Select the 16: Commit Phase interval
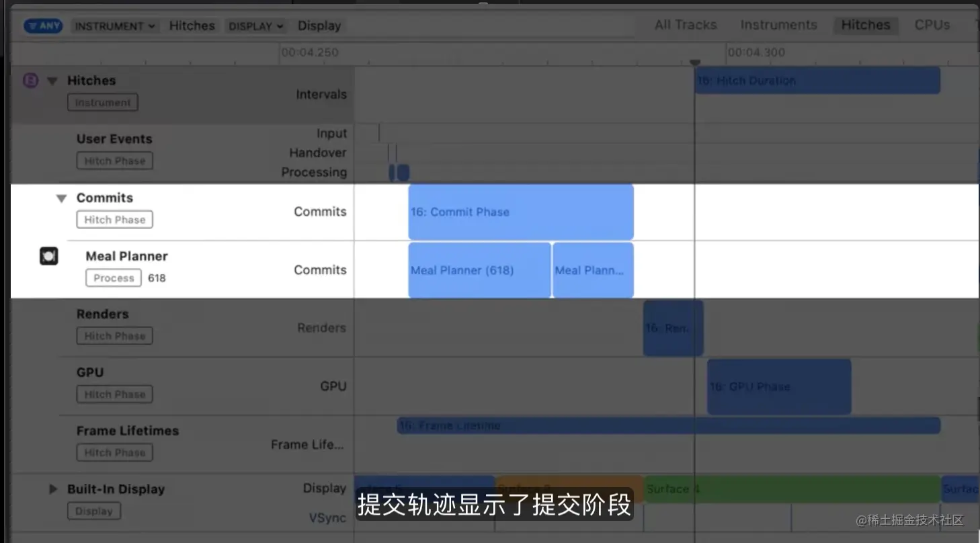 [x=521, y=212]
